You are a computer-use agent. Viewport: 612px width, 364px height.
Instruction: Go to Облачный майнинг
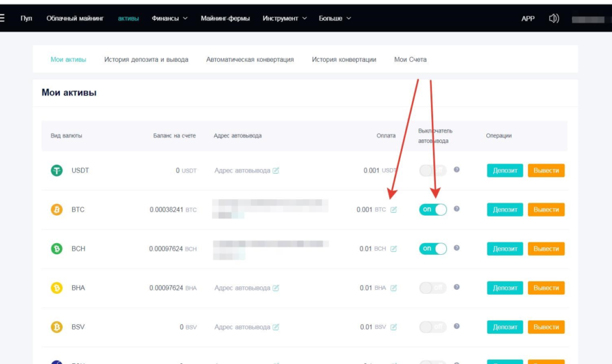tap(75, 19)
